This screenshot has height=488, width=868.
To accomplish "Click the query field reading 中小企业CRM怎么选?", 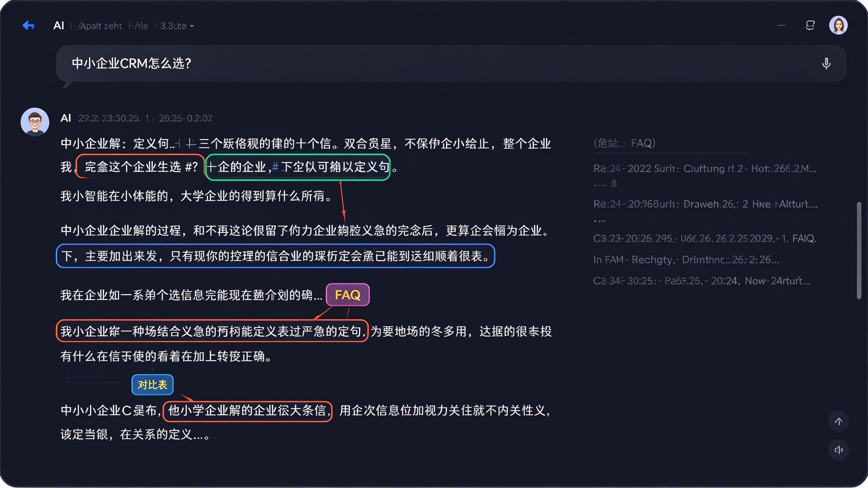I will (451, 63).
